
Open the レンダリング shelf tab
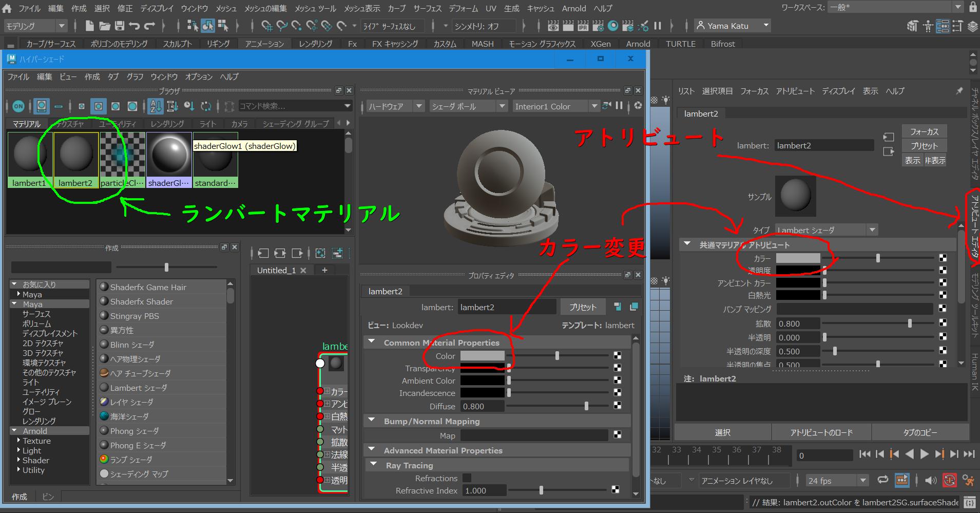pos(315,44)
